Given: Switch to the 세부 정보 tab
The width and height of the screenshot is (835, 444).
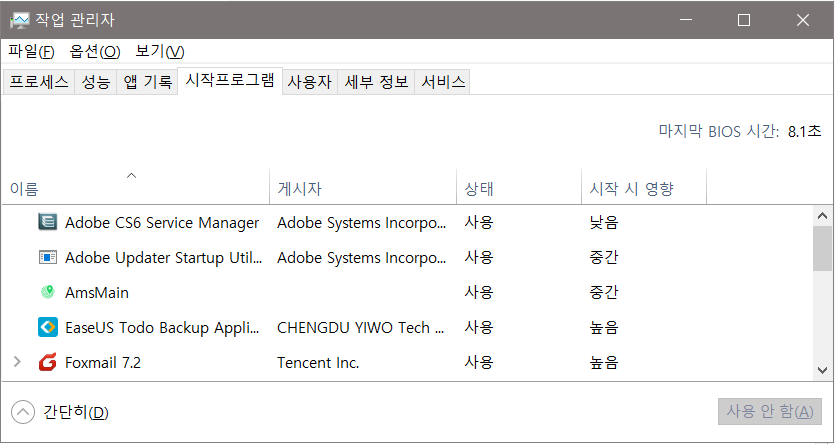Looking at the screenshot, I should pyautogui.click(x=376, y=82).
